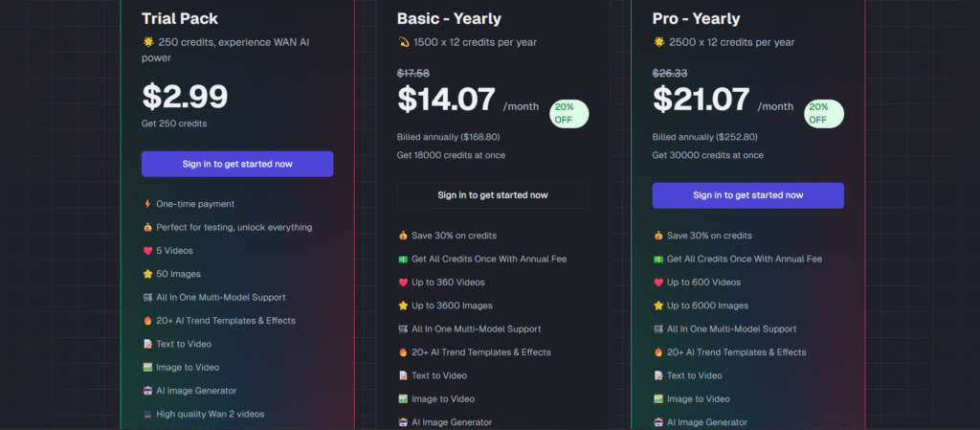980x430 pixels.
Task: Click lightning icon beside One-time payment
Action: [147, 204]
